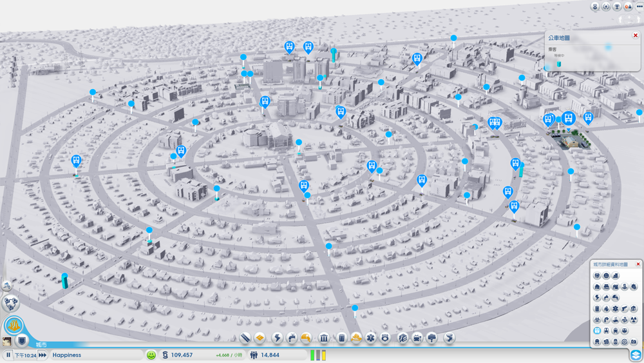Open the population 14,844 panel
The image size is (644, 363).
(278, 355)
